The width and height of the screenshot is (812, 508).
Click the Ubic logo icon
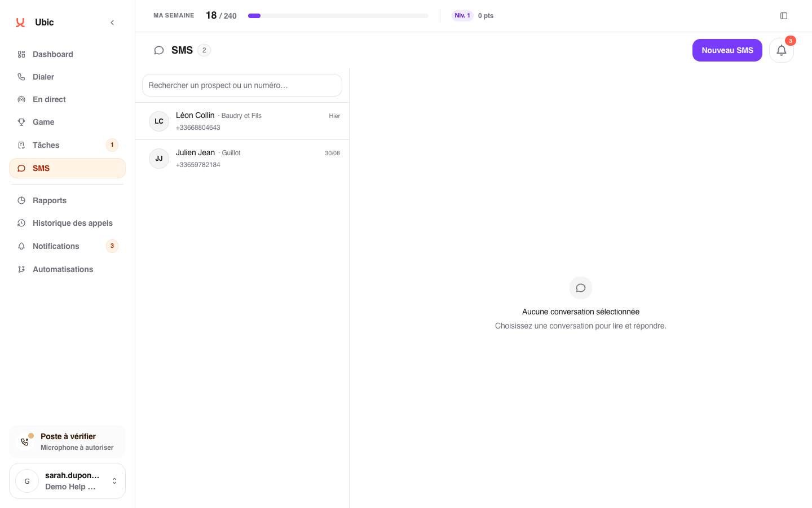click(x=20, y=23)
